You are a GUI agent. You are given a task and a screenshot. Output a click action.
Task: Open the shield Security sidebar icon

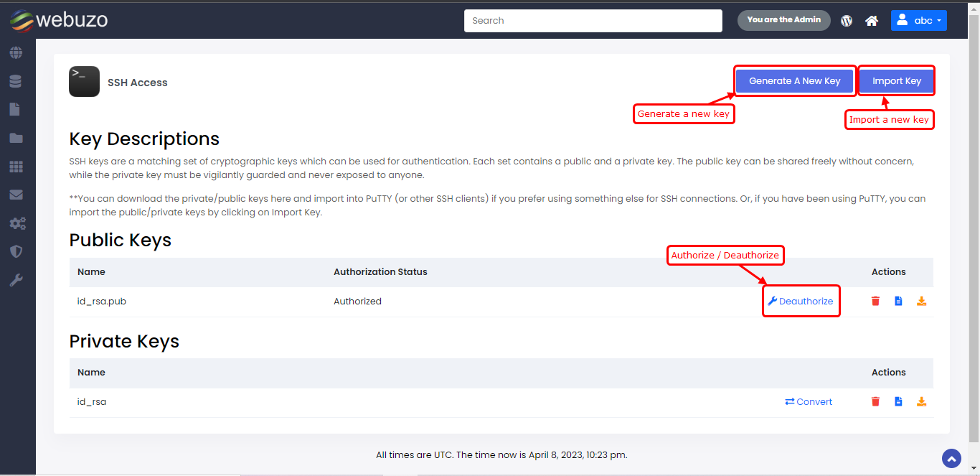click(x=16, y=251)
